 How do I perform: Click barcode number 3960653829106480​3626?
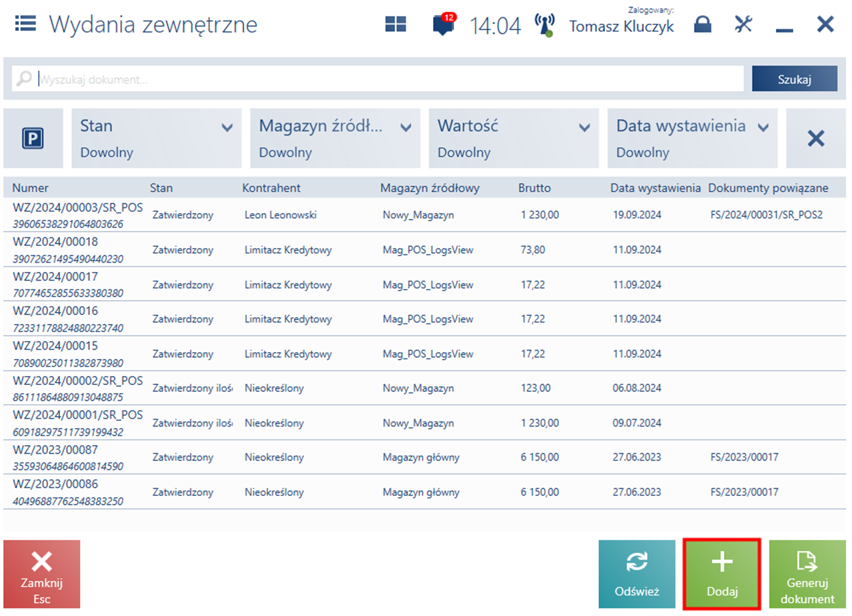tap(68, 224)
